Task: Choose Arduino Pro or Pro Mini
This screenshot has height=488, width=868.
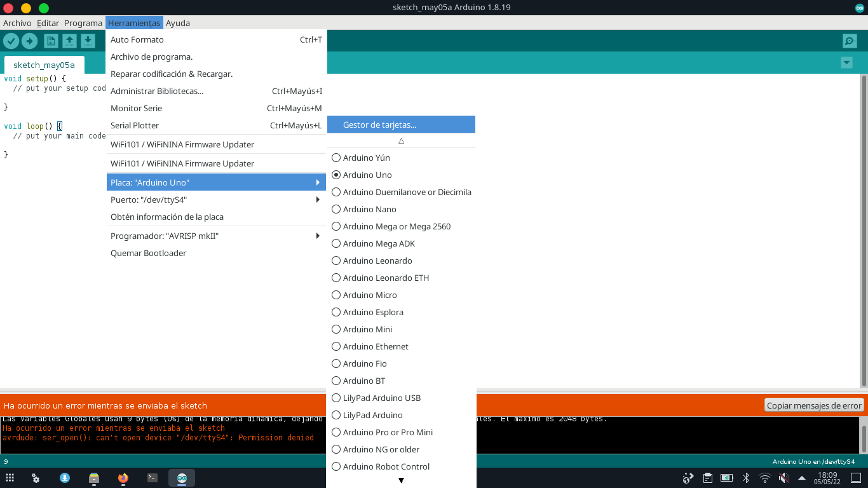Action: coord(401,432)
